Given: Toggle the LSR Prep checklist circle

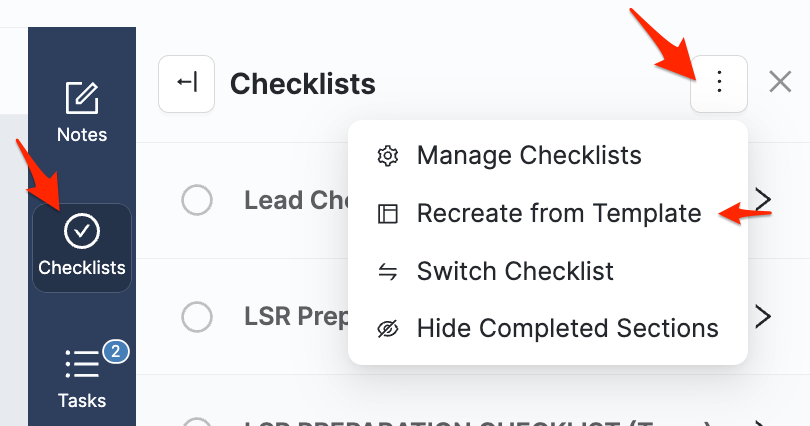Looking at the screenshot, I should [197, 317].
